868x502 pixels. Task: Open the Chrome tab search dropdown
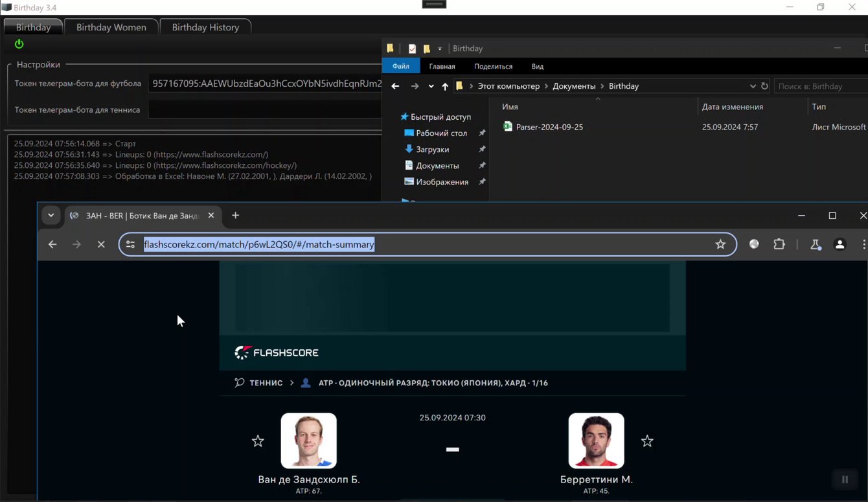click(x=51, y=215)
